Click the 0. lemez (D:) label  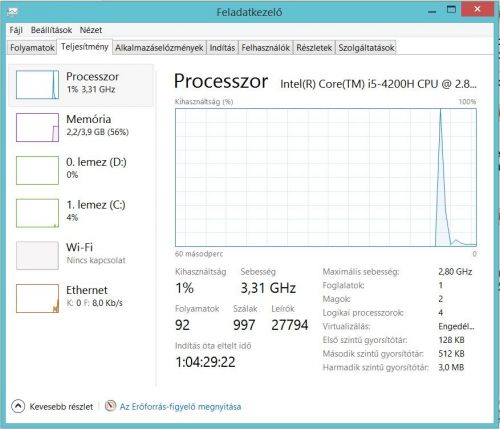(x=96, y=162)
